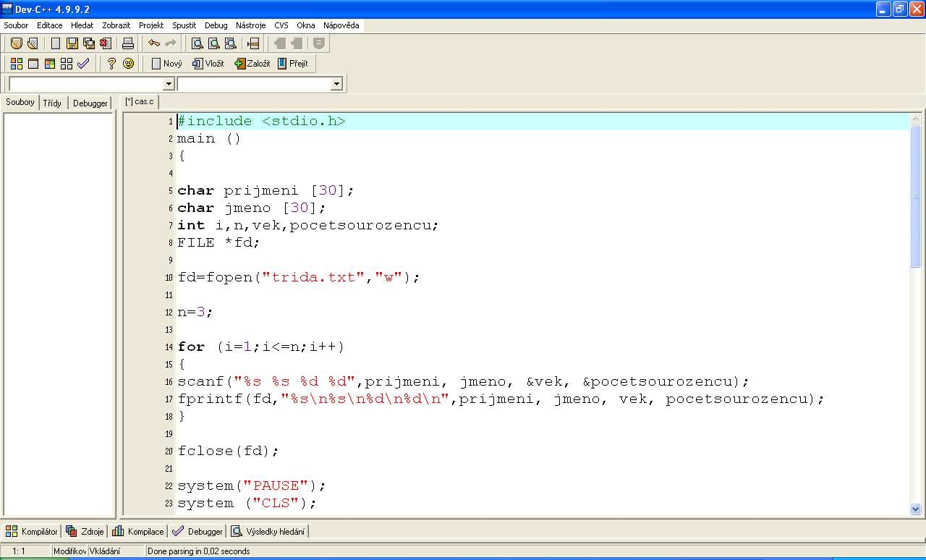Open the second function dropdown

(x=336, y=84)
